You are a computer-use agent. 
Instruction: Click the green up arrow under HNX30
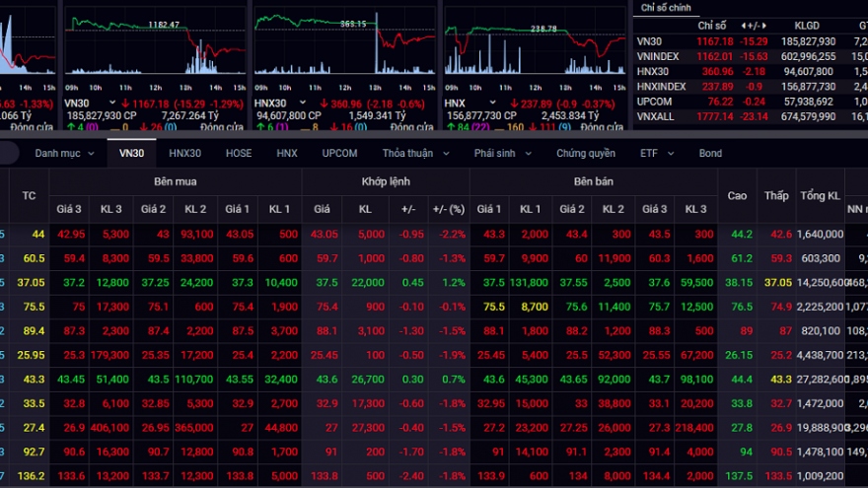[257, 127]
